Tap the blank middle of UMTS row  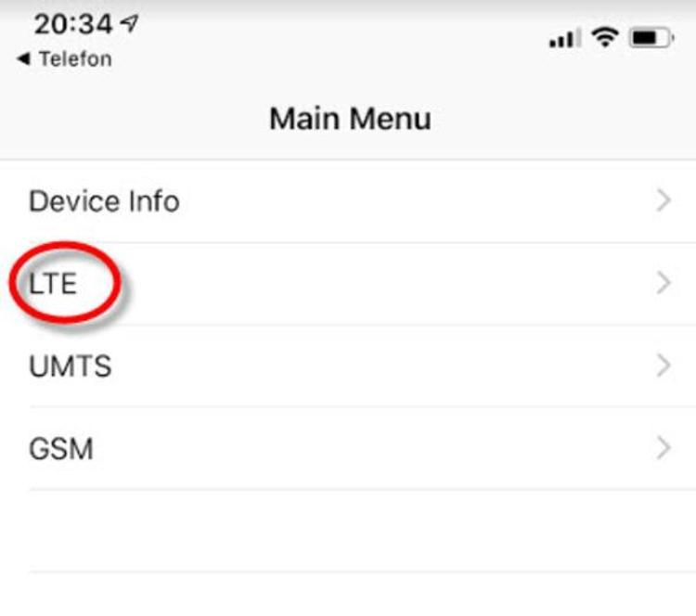[371, 366]
